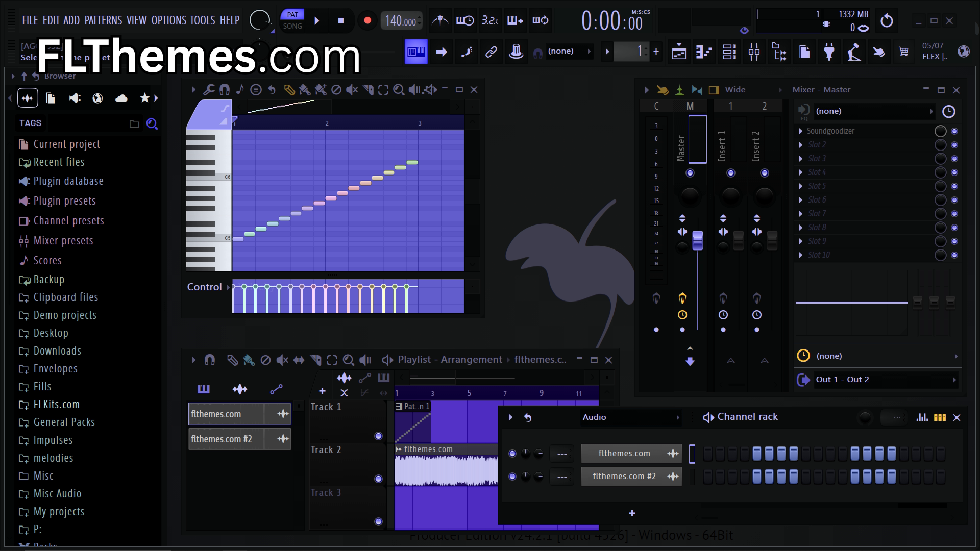This screenshot has height=551, width=980.
Task: Expand the Soundgoodizer effect slot
Action: [800, 131]
